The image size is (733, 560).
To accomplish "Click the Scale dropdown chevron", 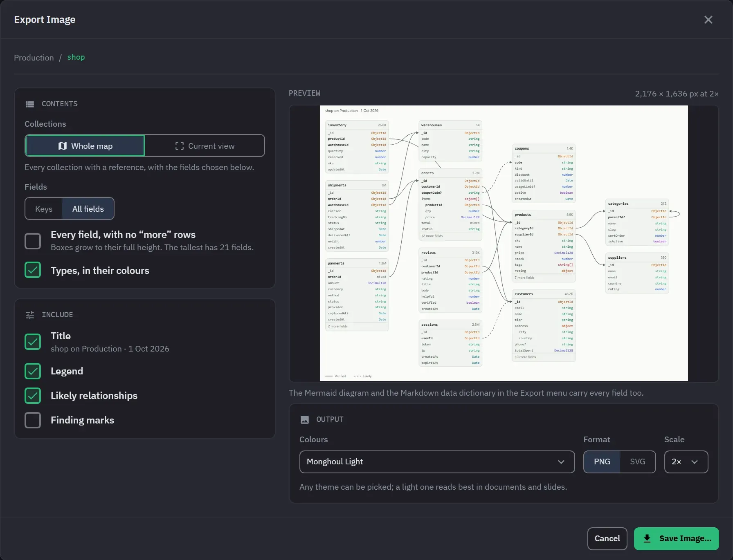I will [x=695, y=462].
